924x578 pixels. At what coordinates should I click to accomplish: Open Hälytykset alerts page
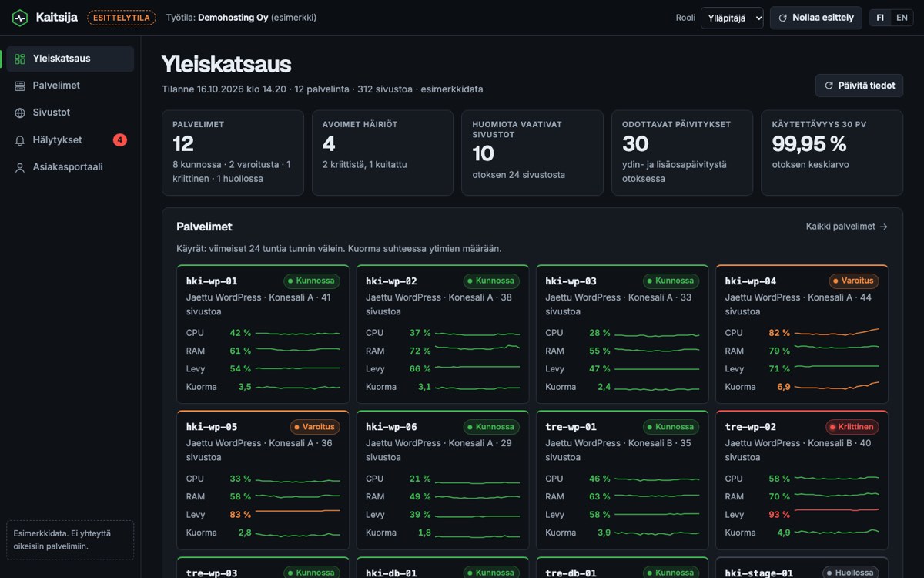tap(70, 140)
